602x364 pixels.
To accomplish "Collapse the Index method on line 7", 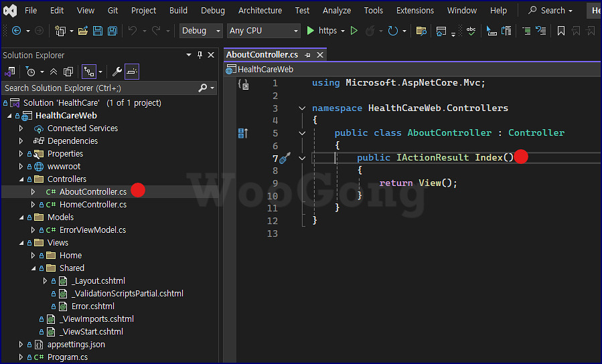I will 302,158.
